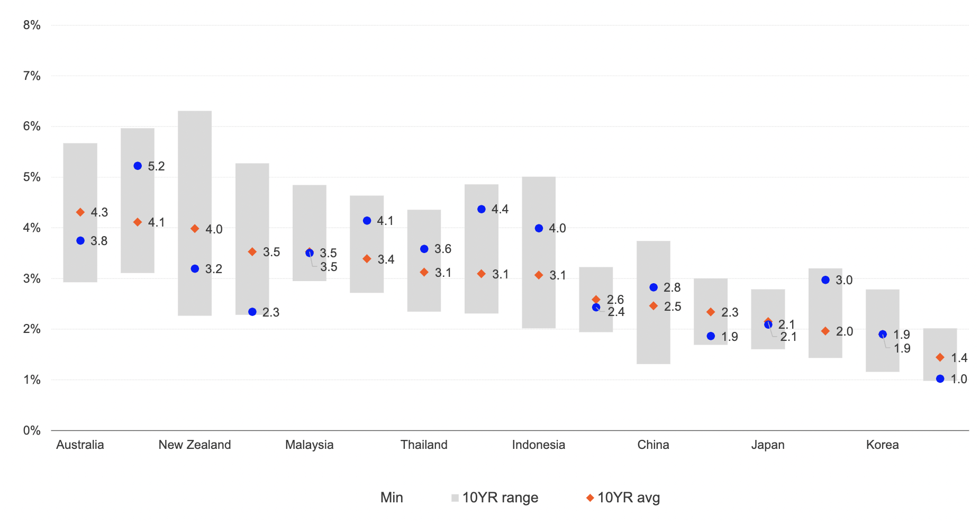The height and width of the screenshot is (523, 980).
Task: Click Australia's blue 3.8 dot
Action: tap(80, 241)
